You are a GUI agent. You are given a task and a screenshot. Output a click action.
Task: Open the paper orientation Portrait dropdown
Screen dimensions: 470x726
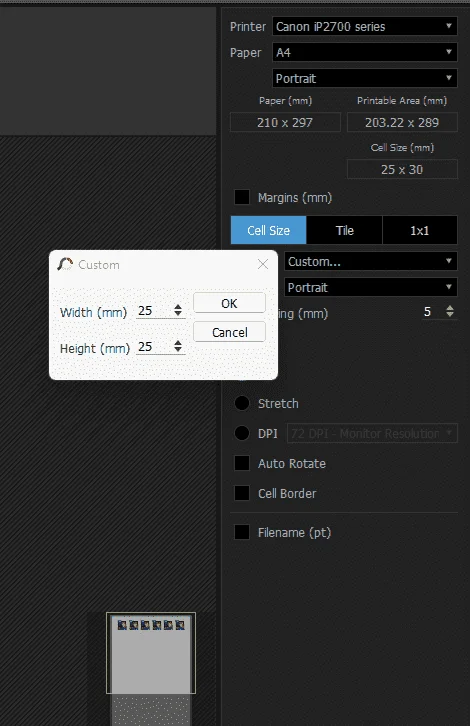[364, 78]
